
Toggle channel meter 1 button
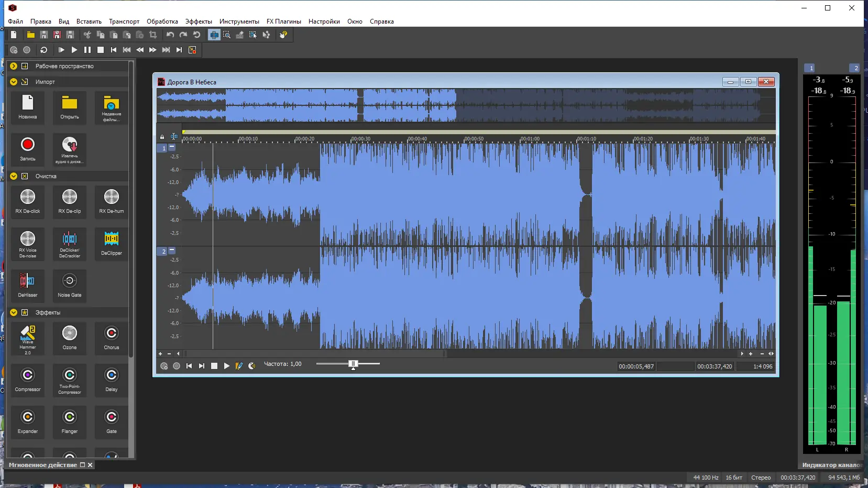coord(810,68)
